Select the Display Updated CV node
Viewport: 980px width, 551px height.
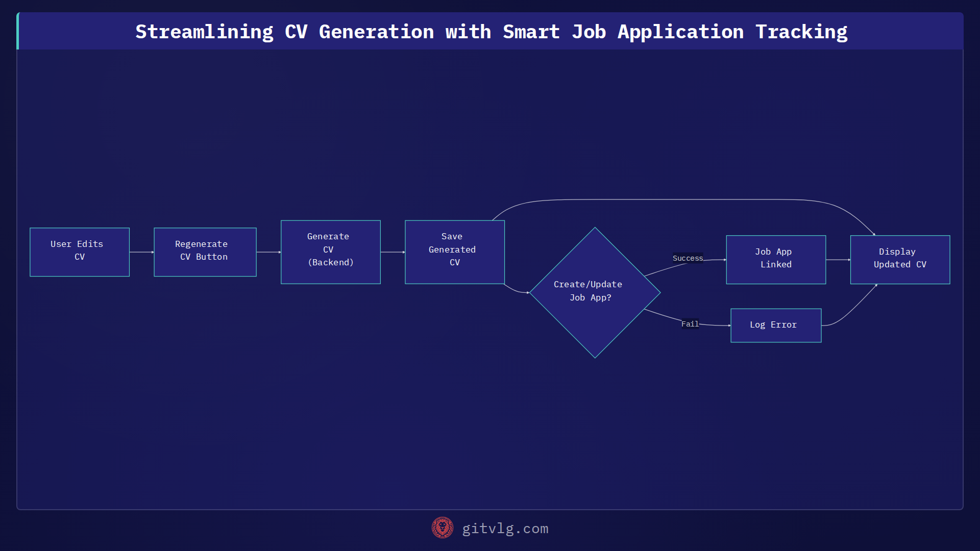click(x=900, y=260)
